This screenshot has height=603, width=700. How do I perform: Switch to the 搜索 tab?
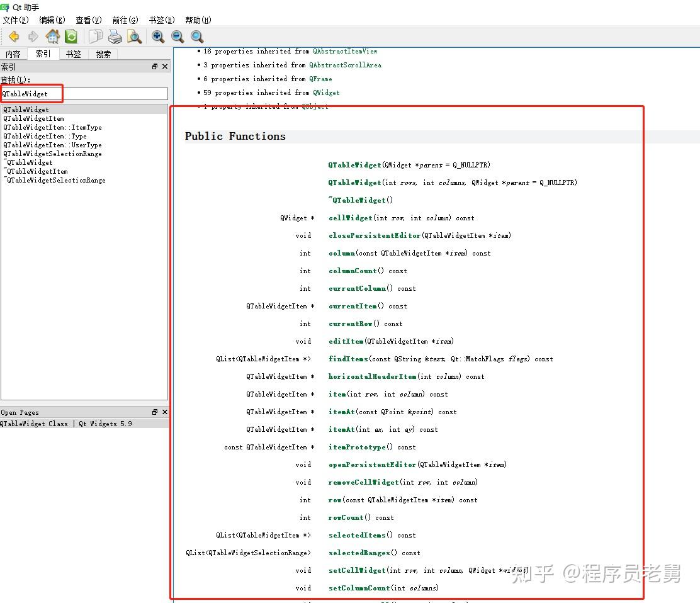pos(103,54)
